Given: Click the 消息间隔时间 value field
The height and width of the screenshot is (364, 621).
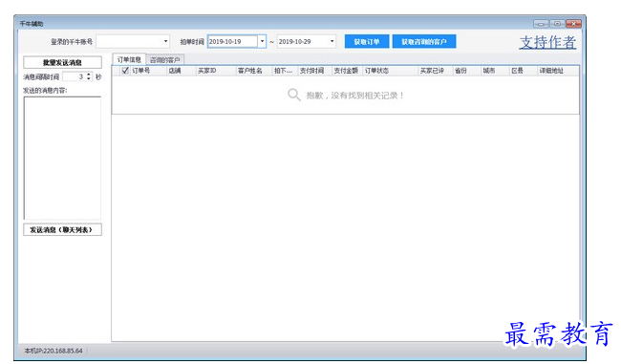Looking at the screenshot, I should [75, 76].
